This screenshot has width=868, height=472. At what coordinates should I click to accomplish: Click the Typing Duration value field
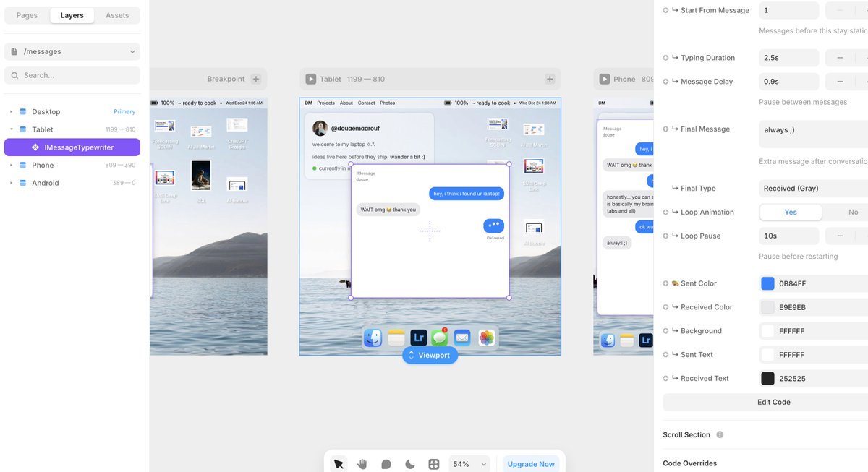(788, 58)
